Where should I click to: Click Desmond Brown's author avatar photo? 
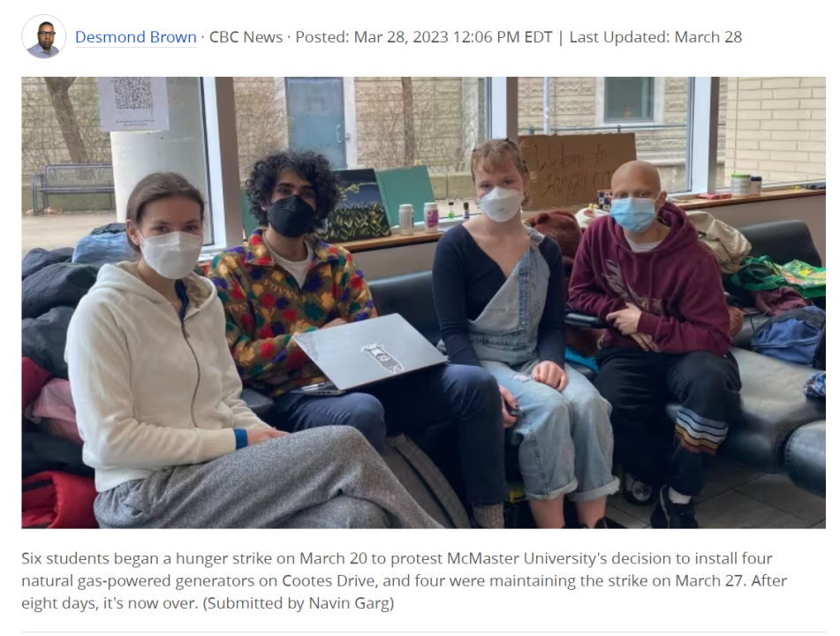pyautogui.click(x=44, y=36)
